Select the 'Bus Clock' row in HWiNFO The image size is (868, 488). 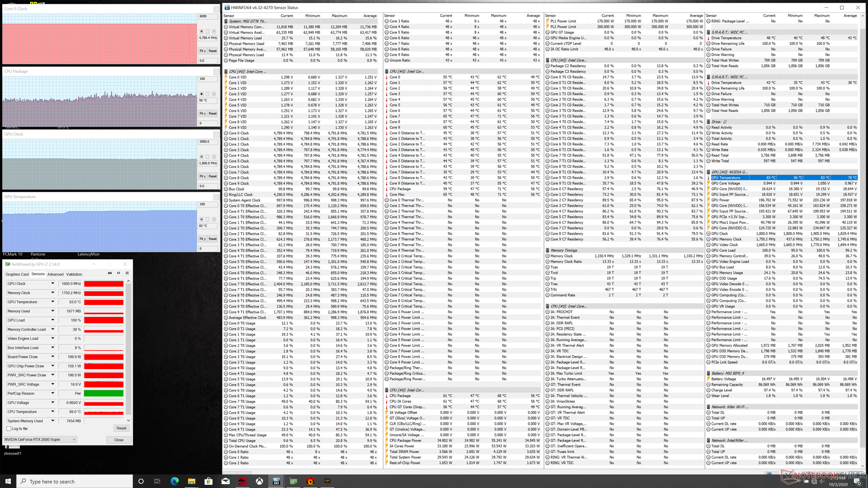coord(301,189)
